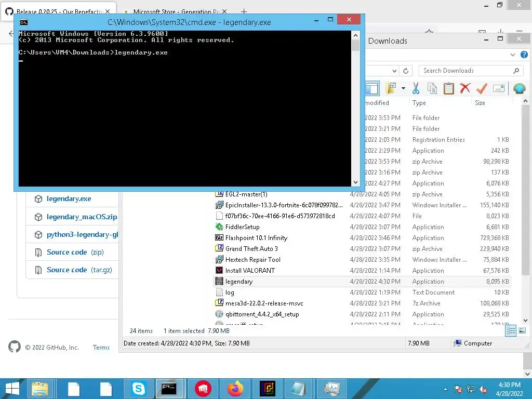Switch to Command Prompt taskbar button
532x399 pixels.
click(x=169, y=389)
